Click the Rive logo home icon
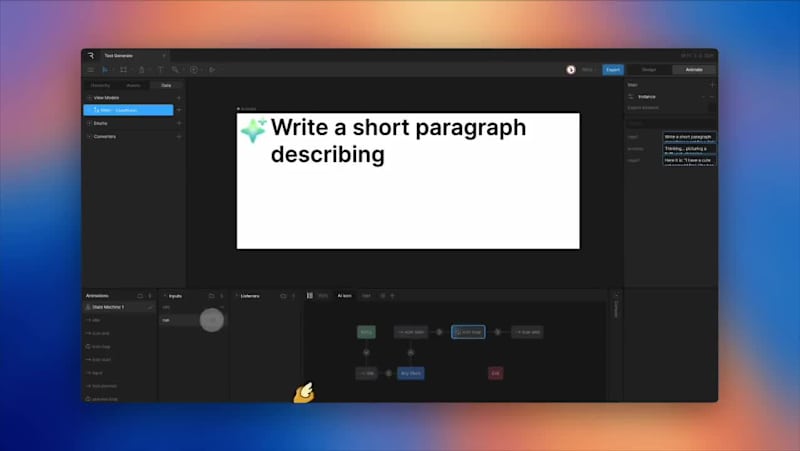The image size is (800, 451). click(91, 56)
